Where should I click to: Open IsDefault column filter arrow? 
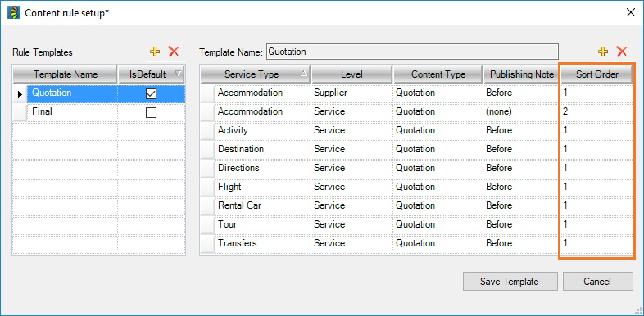point(178,74)
